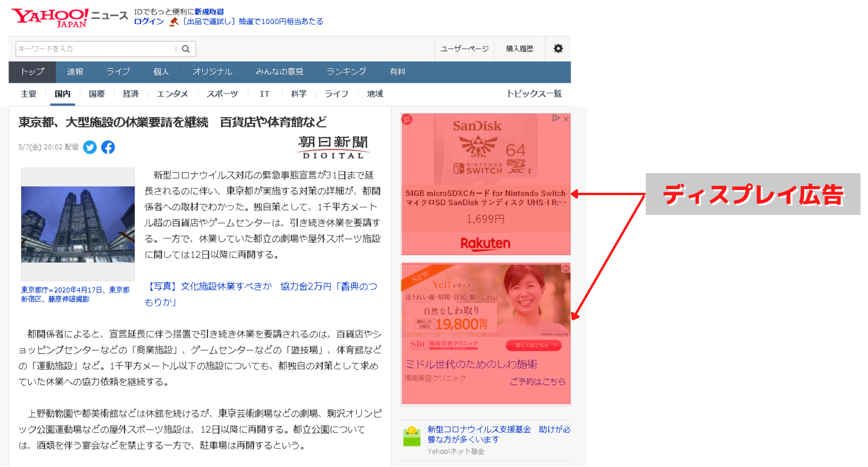This screenshot has width=868, height=467.
Task: Select the みんなの意見 tab
Action: click(x=279, y=72)
